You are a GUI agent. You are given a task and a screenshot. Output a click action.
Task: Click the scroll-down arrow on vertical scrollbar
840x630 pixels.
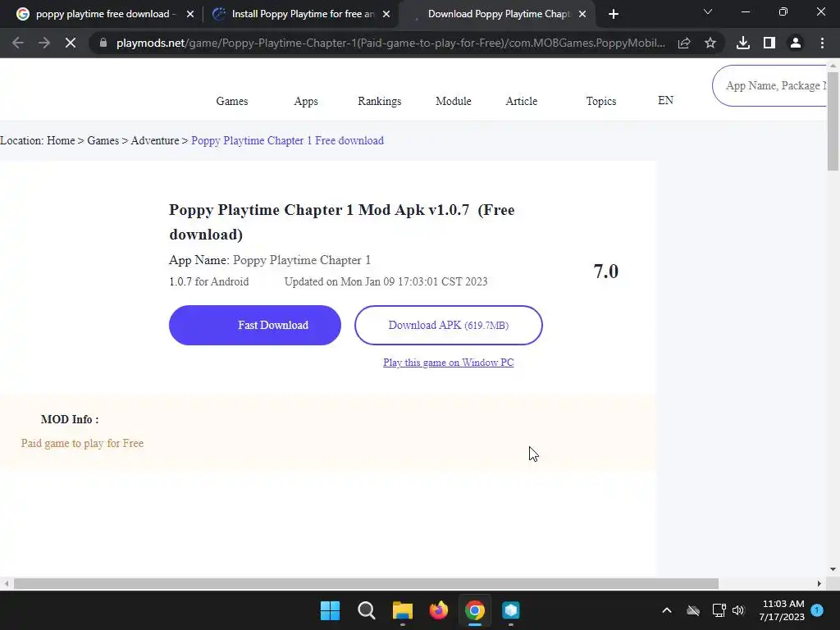click(x=833, y=569)
